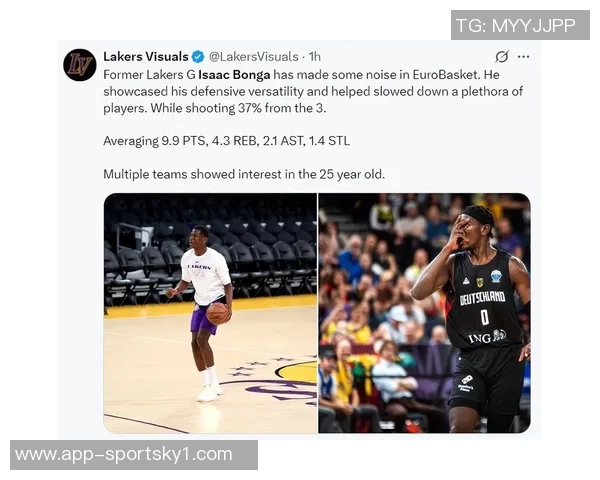Open the three-dot more options menu
This screenshot has width=600, height=480.
523,57
